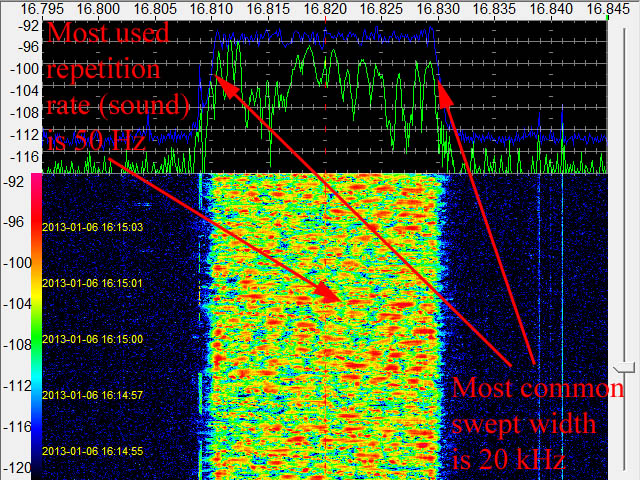
Task: Click the 16.820 frequency scale label
Action: tap(325, 8)
